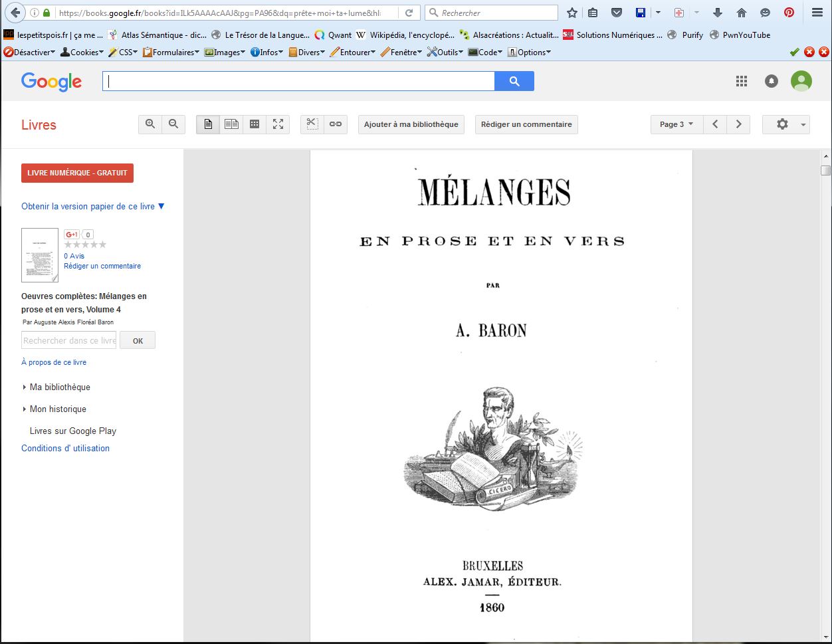The width and height of the screenshot is (832, 644).
Task: Click the Rechercher dans ce livre field
Action: pos(69,340)
